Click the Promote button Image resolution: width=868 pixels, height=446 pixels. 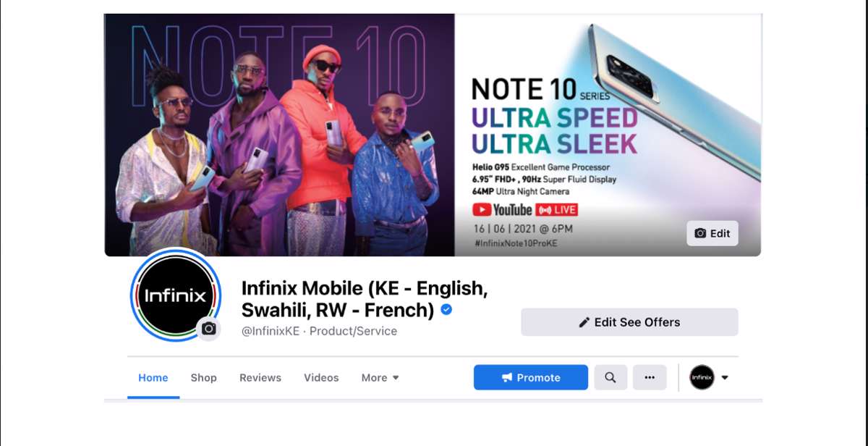click(531, 377)
